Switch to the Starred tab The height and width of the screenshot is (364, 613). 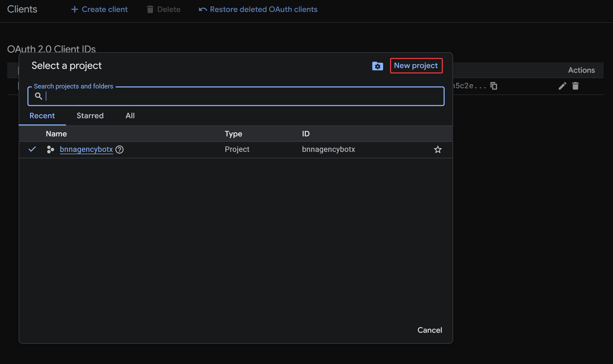tap(90, 116)
